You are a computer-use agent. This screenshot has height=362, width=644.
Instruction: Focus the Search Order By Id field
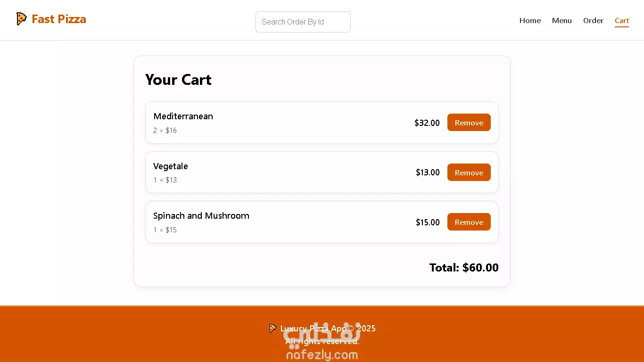[303, 22]
